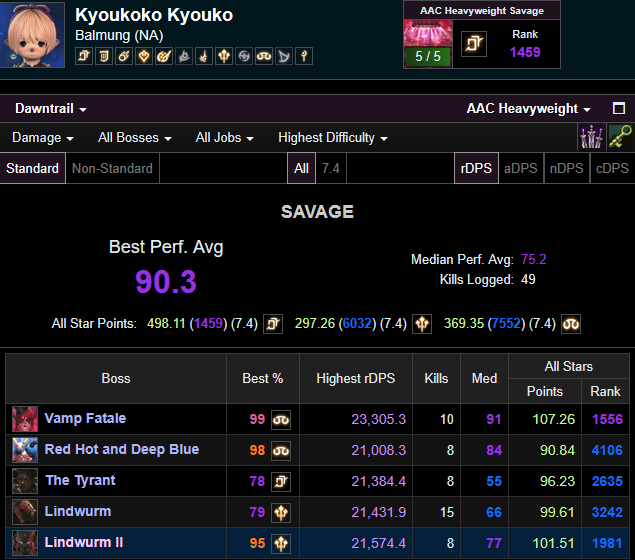
Task: Select the All patches filter
Action: point(301,168)
